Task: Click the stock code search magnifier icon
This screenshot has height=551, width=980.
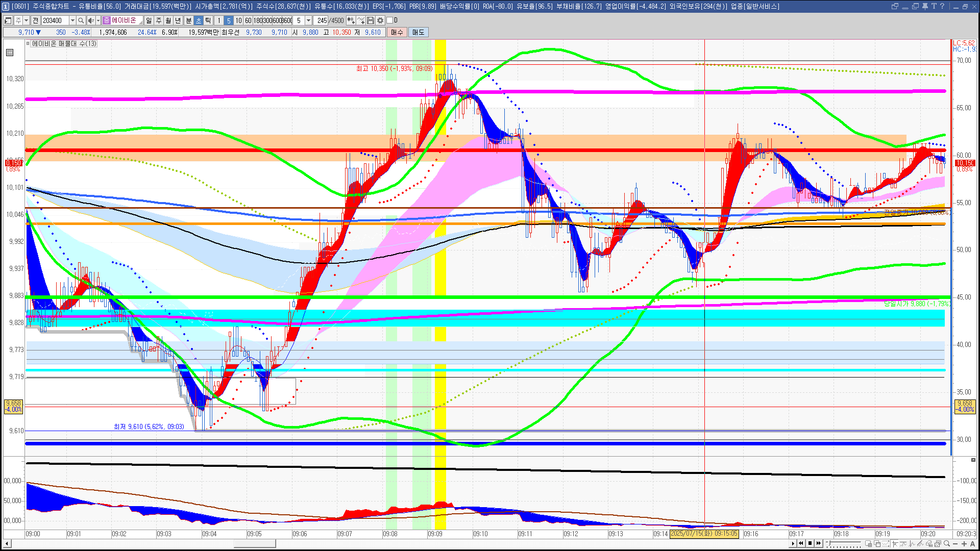Action: [x=81, y=20]
